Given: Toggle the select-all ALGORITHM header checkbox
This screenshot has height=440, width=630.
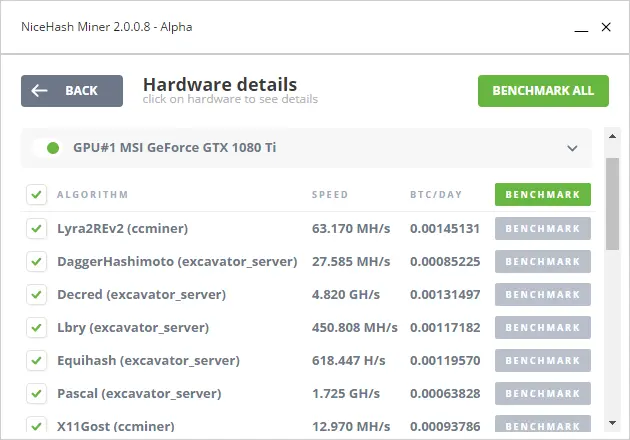Looking at the screenshot, I should (x=37, y=194).
